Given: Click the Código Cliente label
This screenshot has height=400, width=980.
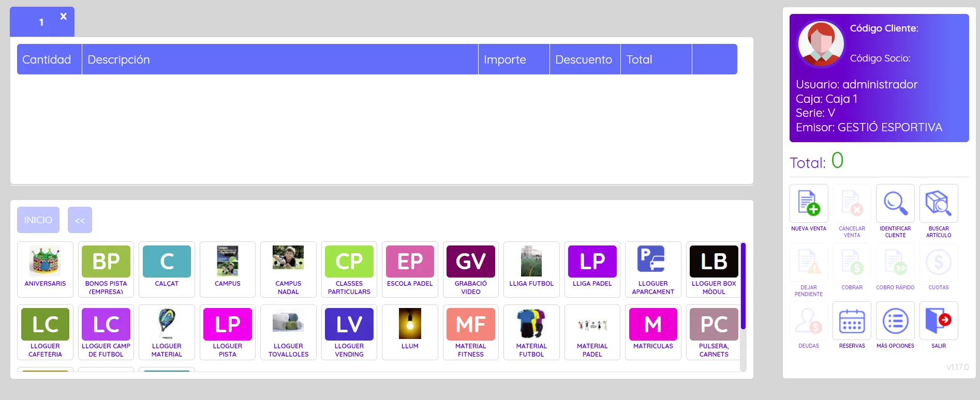Looking at the screenshot, I should [884, 28].
